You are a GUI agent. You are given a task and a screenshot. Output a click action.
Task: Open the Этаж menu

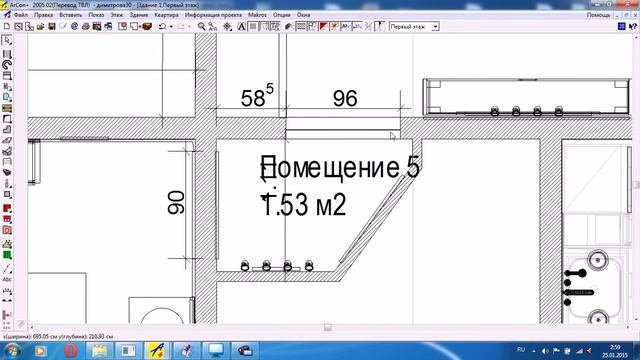[x=117, y=15]
